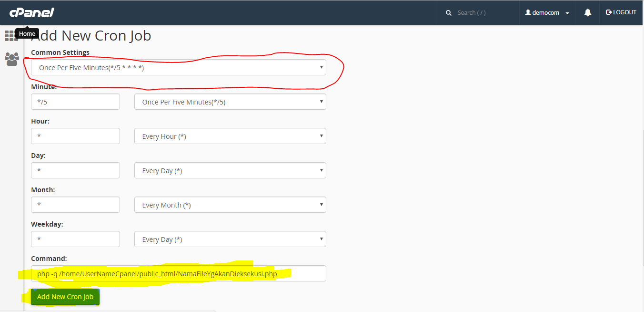Viewport: 644px width, 312px height.
Task: Click the cPanel logo
Action: (31, 12)
